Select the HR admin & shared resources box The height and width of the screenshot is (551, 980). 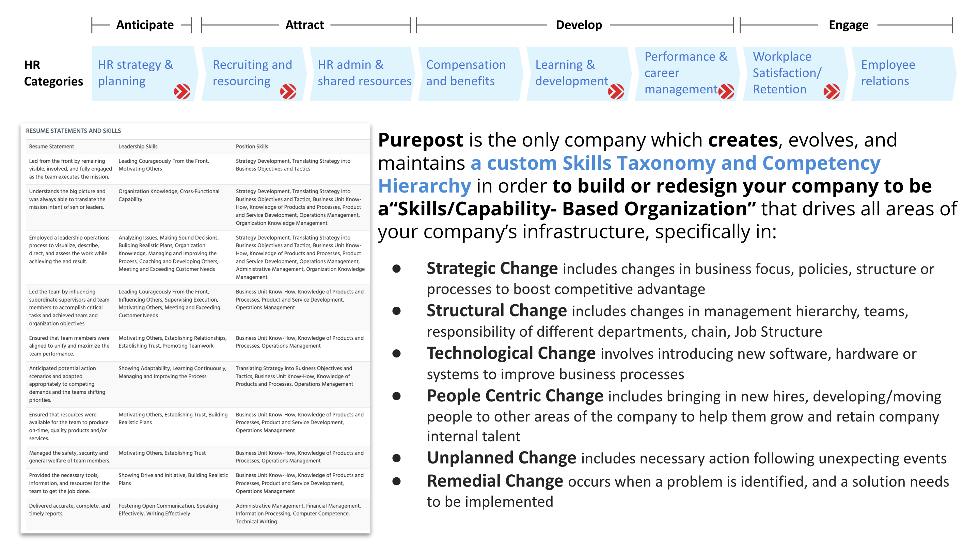tap(362, 74)
